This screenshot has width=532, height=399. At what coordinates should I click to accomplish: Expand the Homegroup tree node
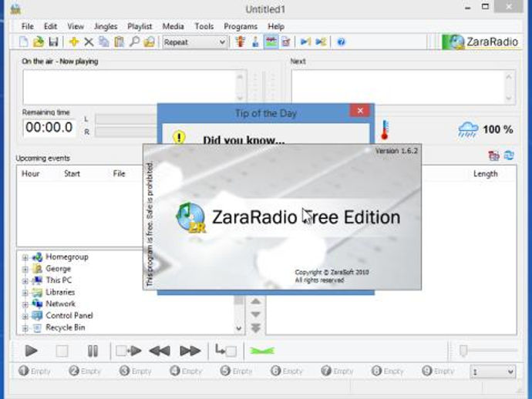[25, 257]
